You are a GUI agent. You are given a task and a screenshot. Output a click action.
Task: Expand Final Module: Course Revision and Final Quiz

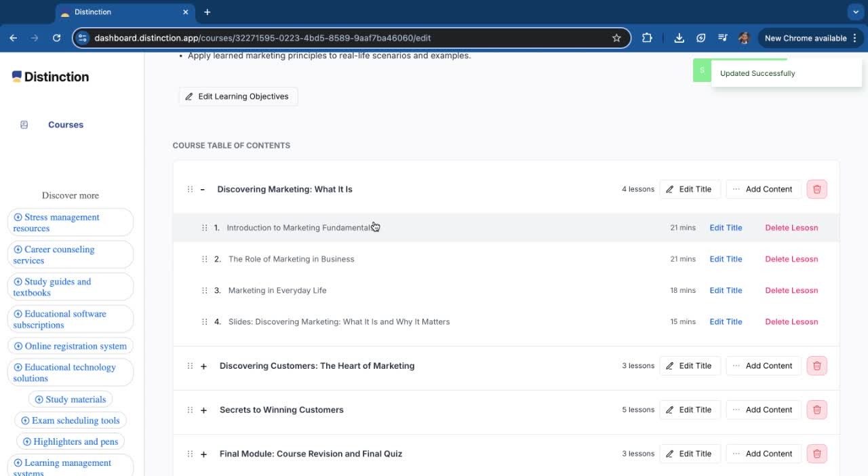pos(203,454)
